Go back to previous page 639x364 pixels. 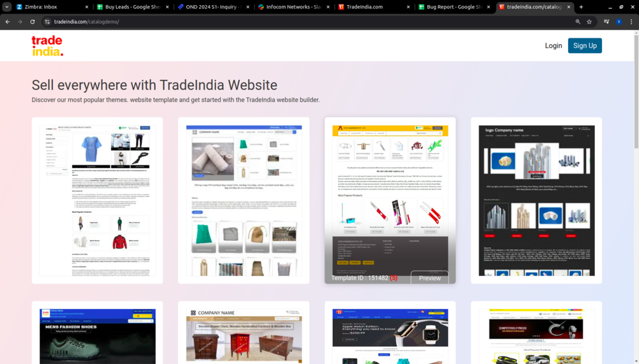[7, 22]
